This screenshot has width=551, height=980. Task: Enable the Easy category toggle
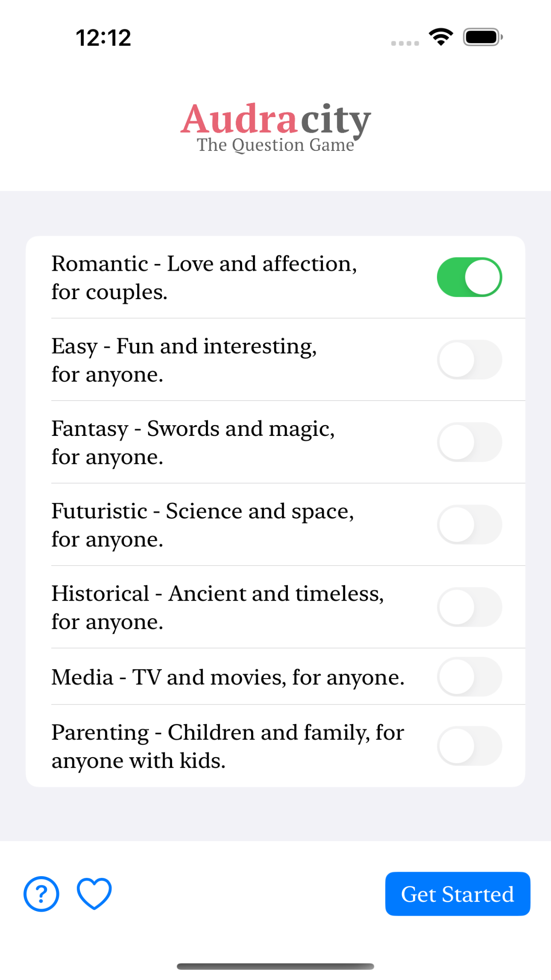pyautogui.click(x=469, y=360)
